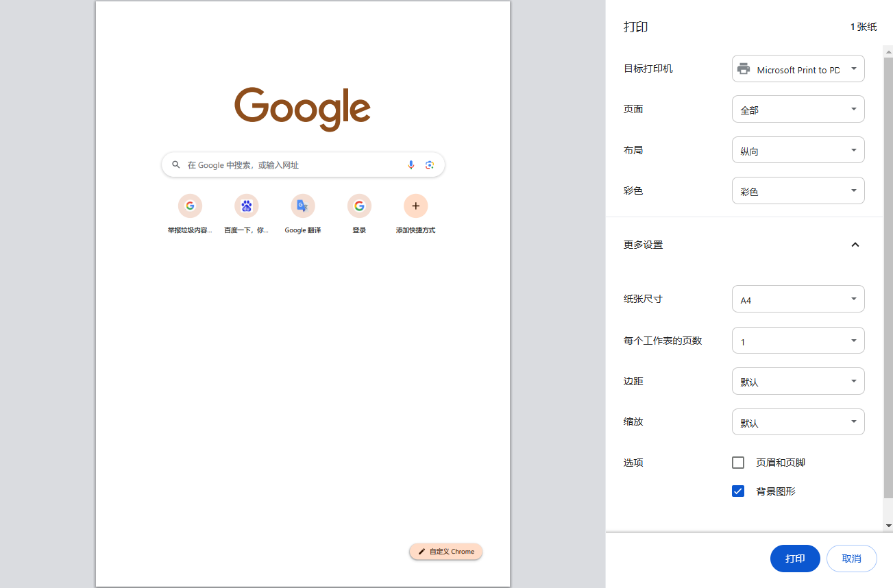Open the 纸张尺寸 dropdown showing A4
Viewport: 893px width, 588px height.
tap(798, 299)
